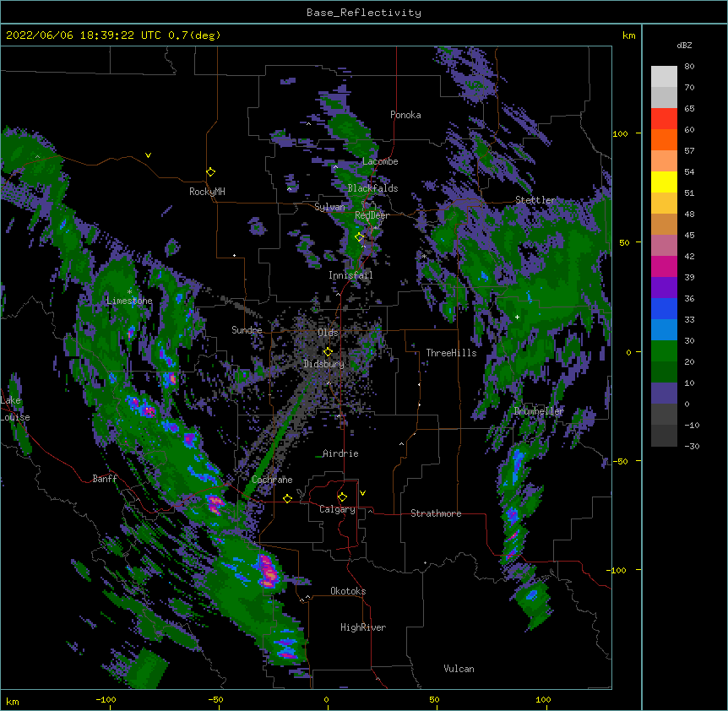Click the 20 dBZ green legend swatch

pyautogui.click(x=664, y=351)
